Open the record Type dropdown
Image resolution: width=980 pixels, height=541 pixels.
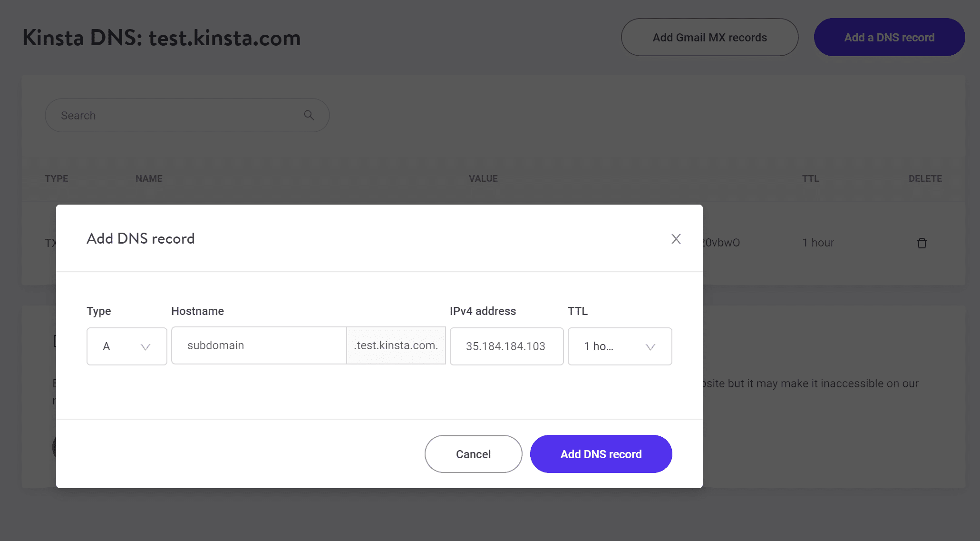tap(126, 346)
